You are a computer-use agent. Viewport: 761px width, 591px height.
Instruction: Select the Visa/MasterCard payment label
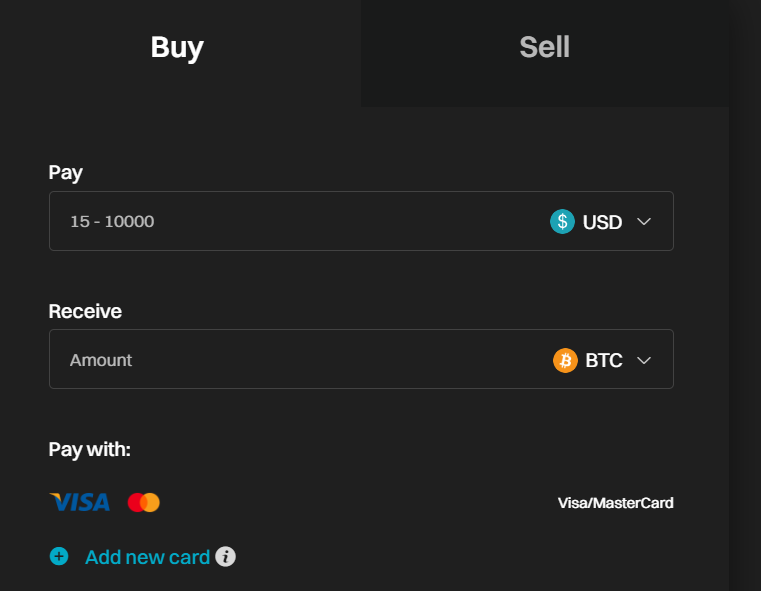(x=615, y=503)
